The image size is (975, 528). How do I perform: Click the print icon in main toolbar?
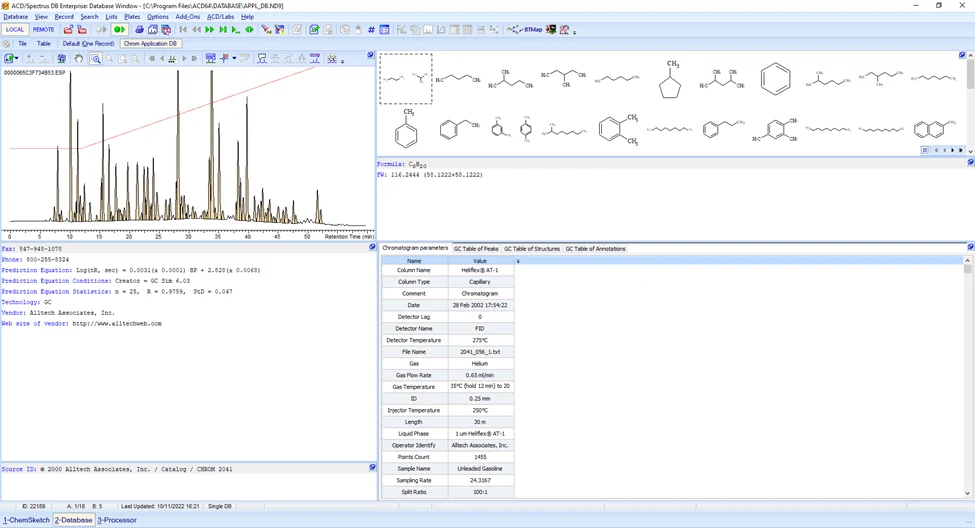click(139, 29)
